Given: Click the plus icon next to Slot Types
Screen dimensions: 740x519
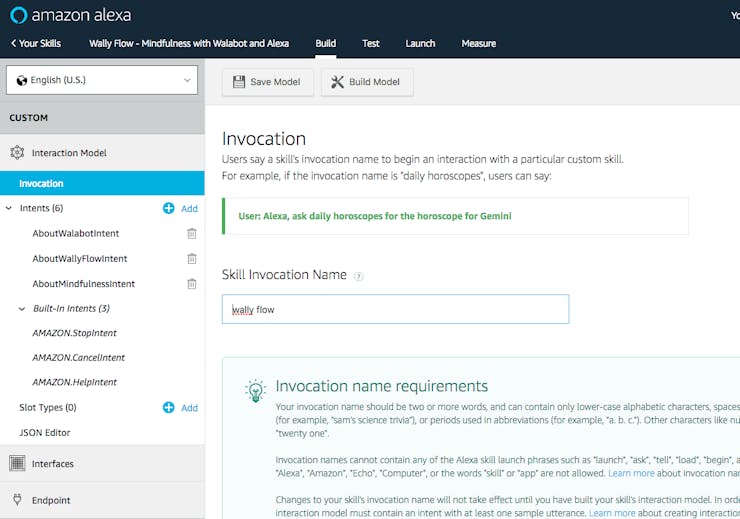Looking at the screenshot, I should point(168,408).
